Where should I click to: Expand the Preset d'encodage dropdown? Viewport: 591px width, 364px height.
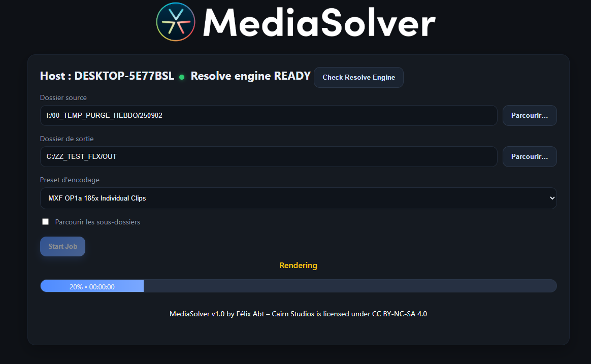pyautogui.click(x=298, y=198)
